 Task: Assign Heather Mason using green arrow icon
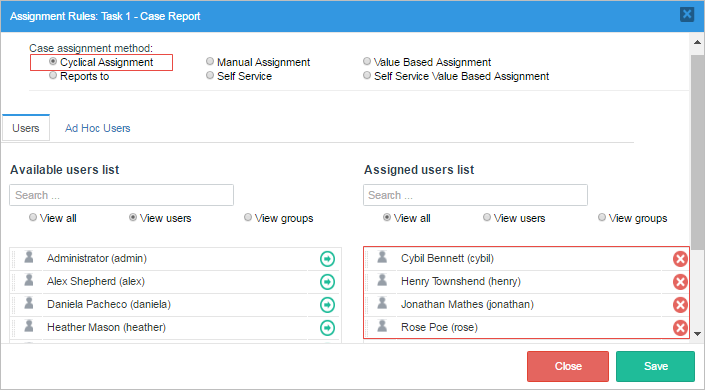coord(327,327)
